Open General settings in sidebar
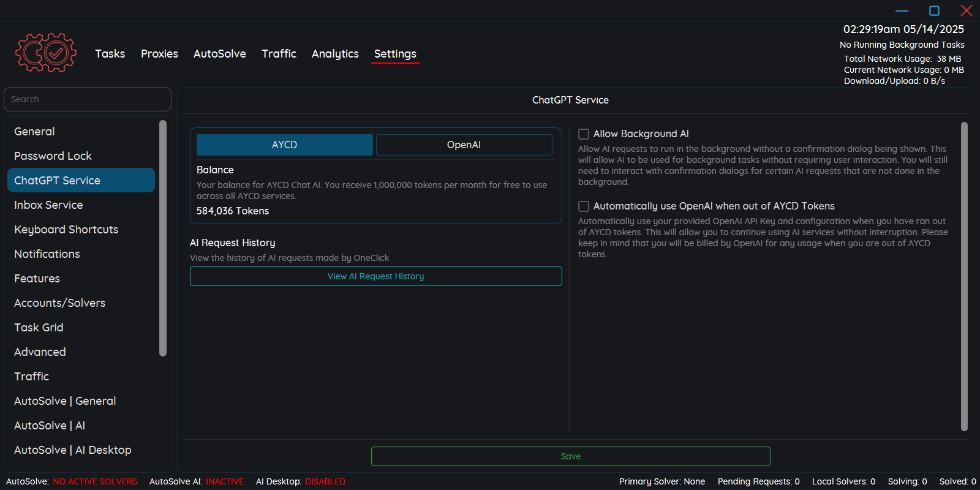Image resolution: width=980 pixels, height=490 pixels. click(x=81, y=131)
